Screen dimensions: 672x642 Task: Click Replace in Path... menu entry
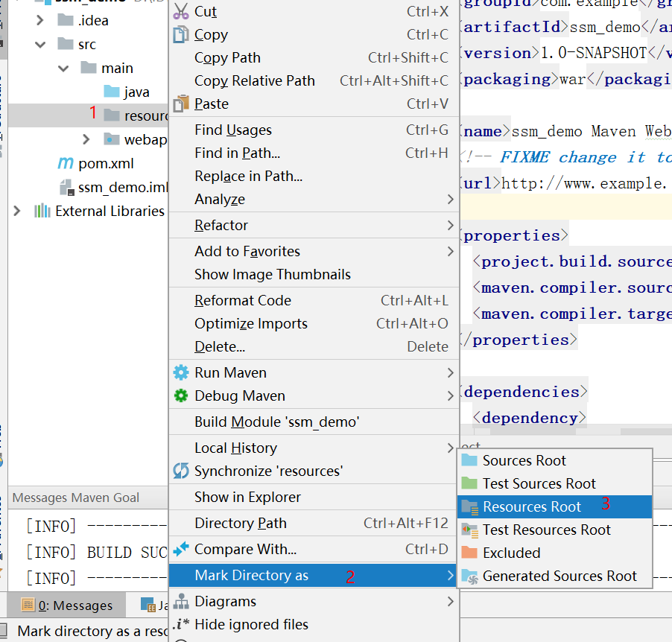(x=314, y=177)
